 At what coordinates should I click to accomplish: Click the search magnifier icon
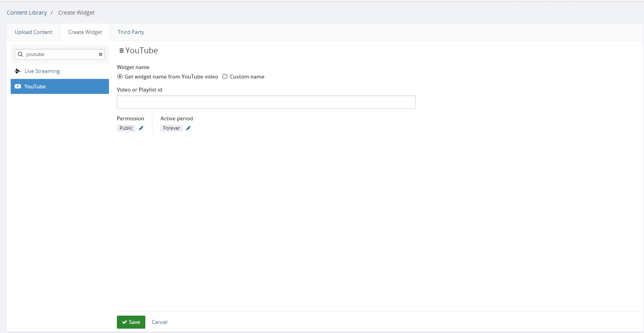pyautogui.click(x=21, y=54)
